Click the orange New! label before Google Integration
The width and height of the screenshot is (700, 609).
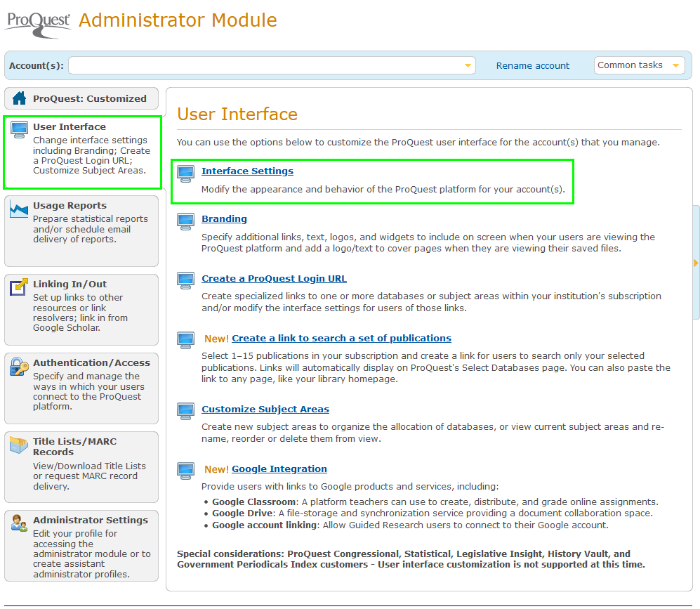216,469
